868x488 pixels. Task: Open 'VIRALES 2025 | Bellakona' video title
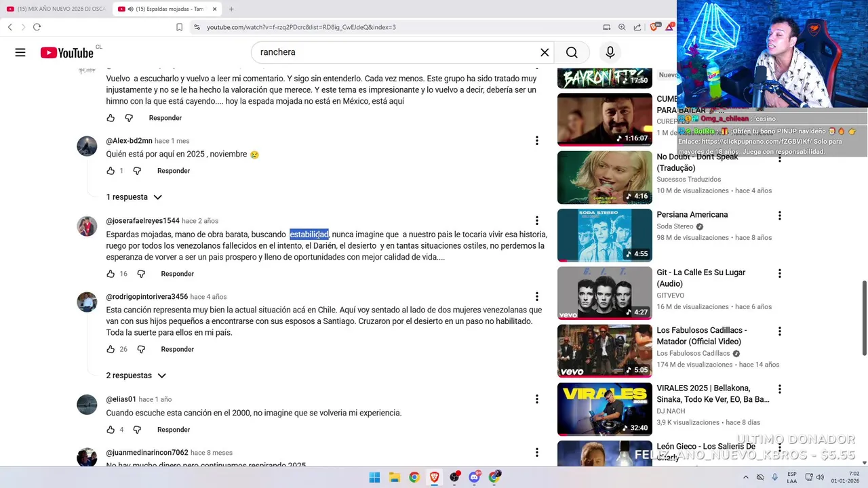[713, 394]
